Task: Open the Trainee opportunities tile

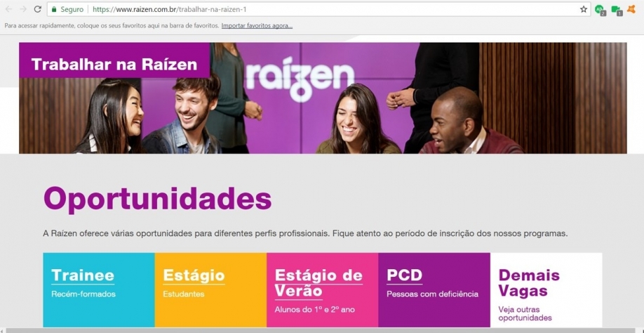Action: [99, 290]
